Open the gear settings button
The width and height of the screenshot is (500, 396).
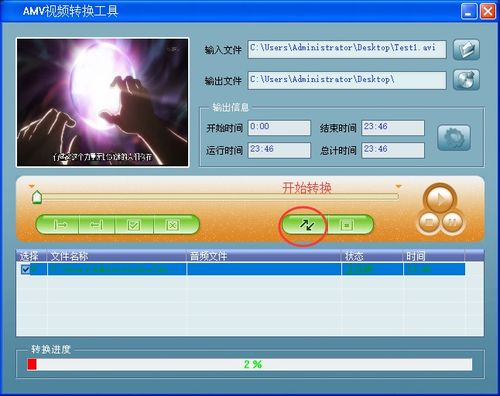454,138
